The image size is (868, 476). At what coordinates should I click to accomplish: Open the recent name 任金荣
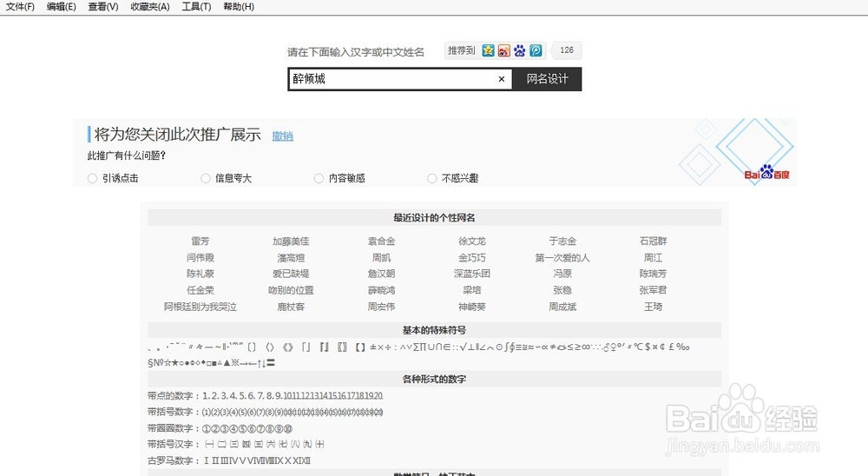point(201,290)
